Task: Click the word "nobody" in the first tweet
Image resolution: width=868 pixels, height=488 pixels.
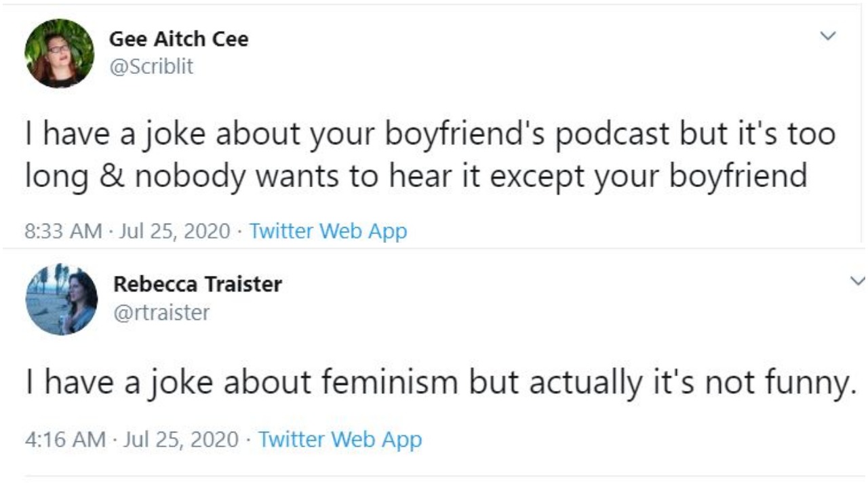Action: (167, 176)
